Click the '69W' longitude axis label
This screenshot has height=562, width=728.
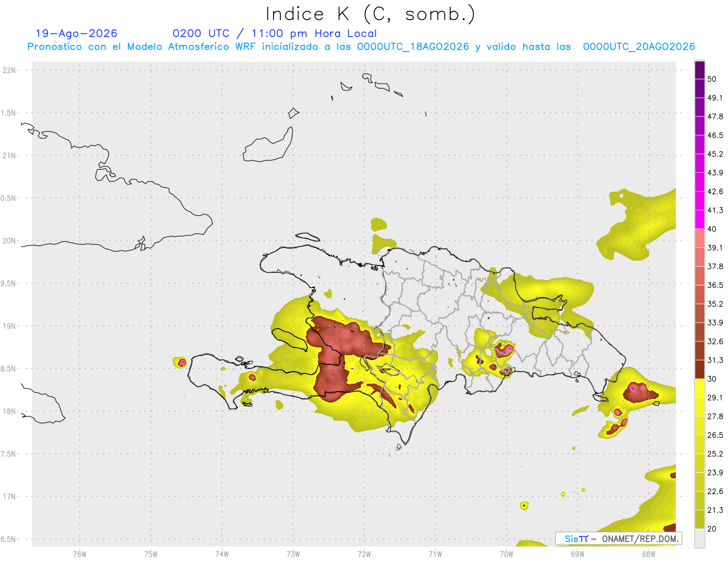click(577, 553)
